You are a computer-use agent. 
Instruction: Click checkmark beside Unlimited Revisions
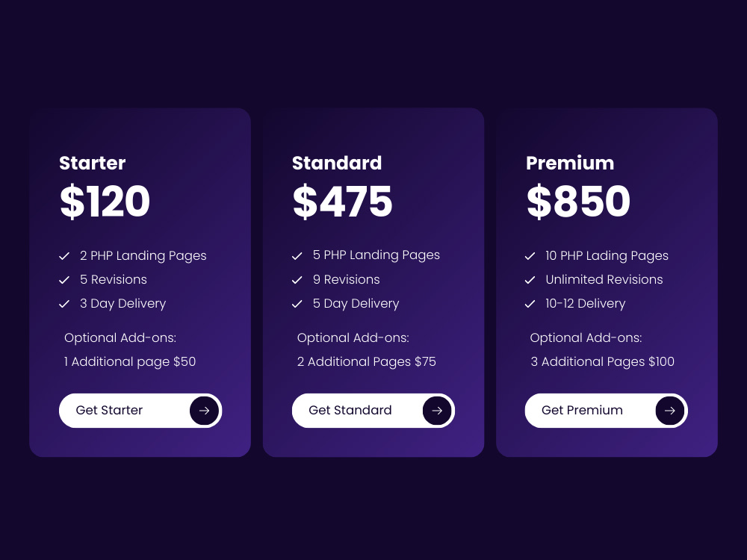tap(530, 280)
